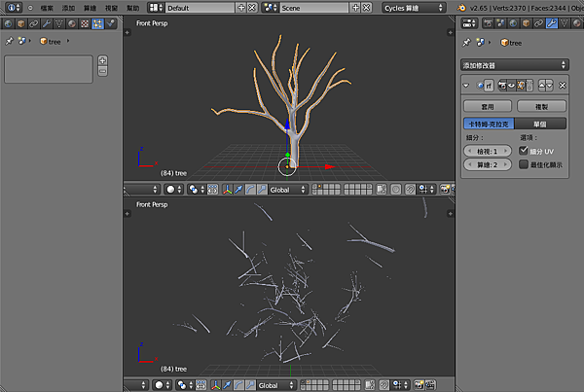This screenshot has height=392, width=584.
Task: Add a new screen layout next to Default
Action: click(241, 8)
